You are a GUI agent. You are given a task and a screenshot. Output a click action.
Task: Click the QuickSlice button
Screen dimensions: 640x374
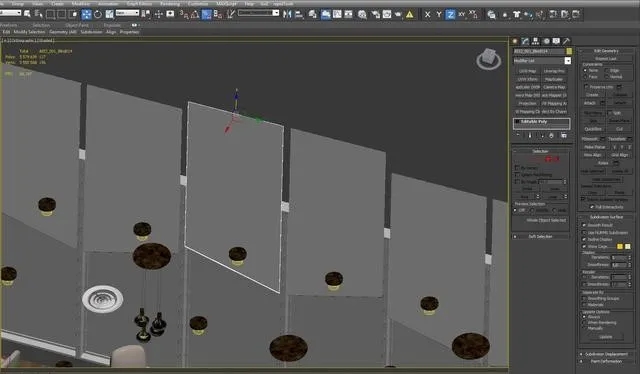coord(593,129)
